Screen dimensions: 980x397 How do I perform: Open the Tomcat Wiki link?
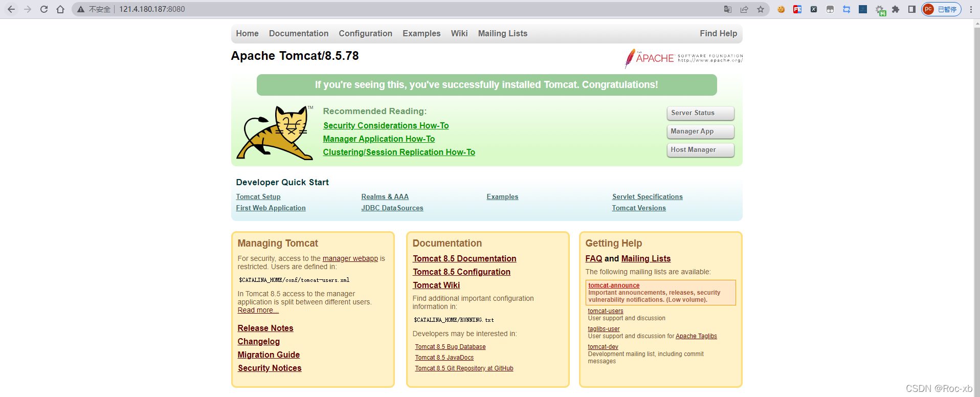click(436, 285)
